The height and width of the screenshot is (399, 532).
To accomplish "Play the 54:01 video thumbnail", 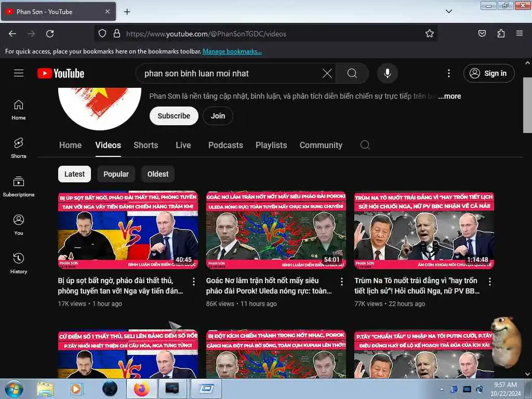I will pos(276,230).
